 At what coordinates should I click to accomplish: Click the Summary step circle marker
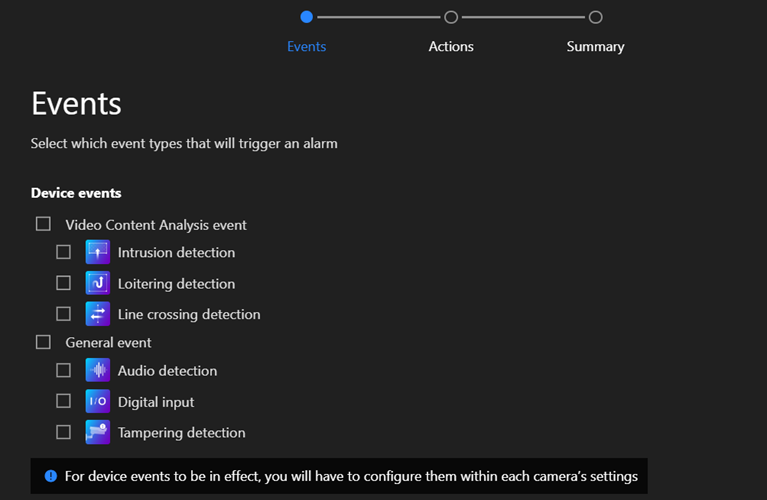coord(595,17)
